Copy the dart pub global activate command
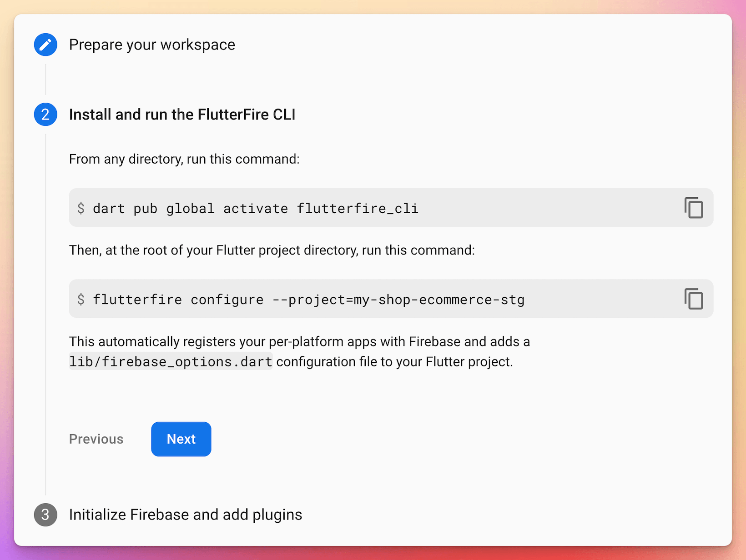746x560 pixels. point(694,208)
